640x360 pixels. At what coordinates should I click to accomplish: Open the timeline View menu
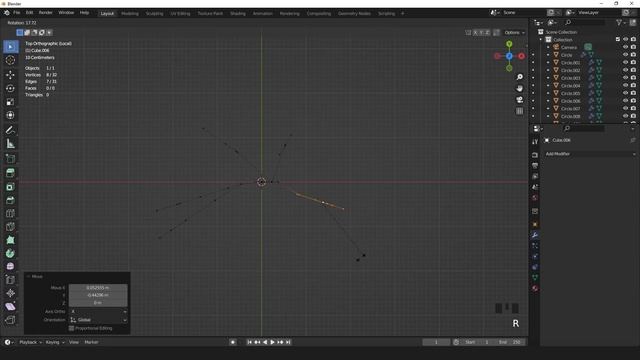click(x=73, y=342)
